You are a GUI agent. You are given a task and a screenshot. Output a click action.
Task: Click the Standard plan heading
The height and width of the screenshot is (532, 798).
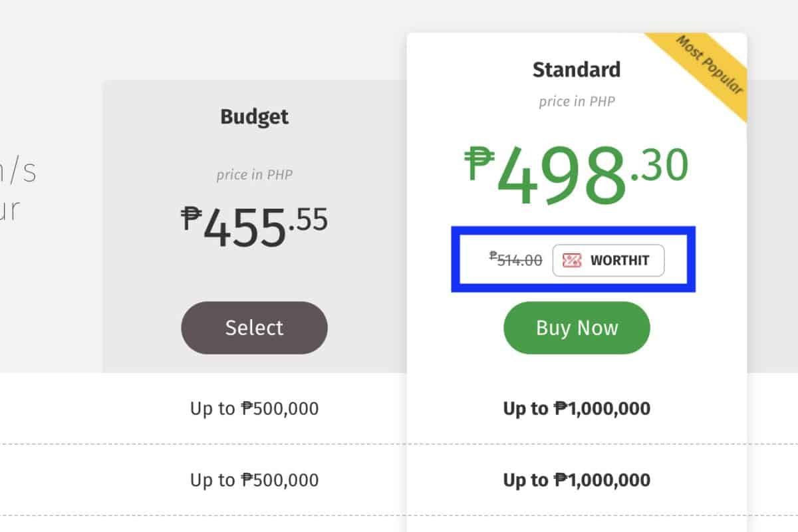pyautogui.click(x=577, y=70)
